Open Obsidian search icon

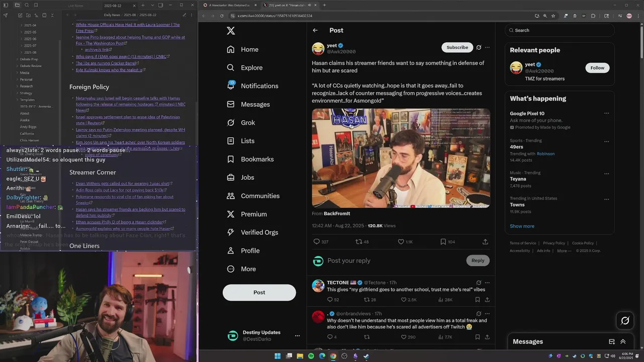click(x=26, y=5)
